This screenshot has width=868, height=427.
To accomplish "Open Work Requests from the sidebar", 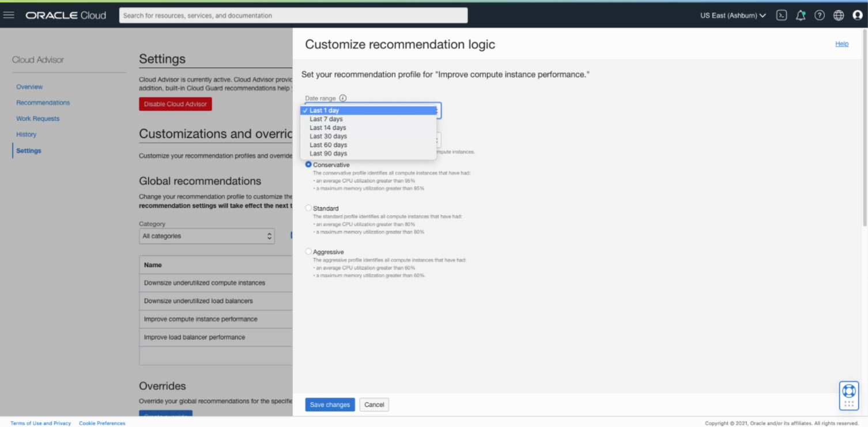I will tap(37, 118).
